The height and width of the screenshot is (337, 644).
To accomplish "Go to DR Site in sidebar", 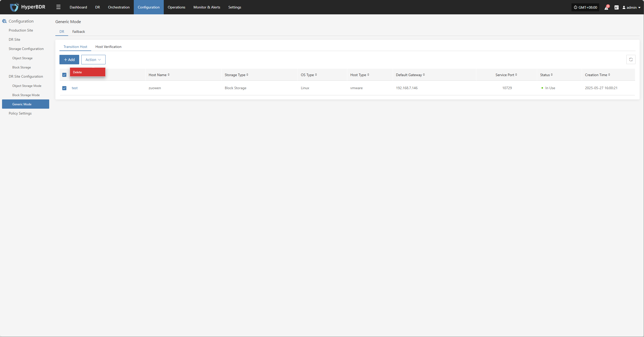I will coord(14,39).
